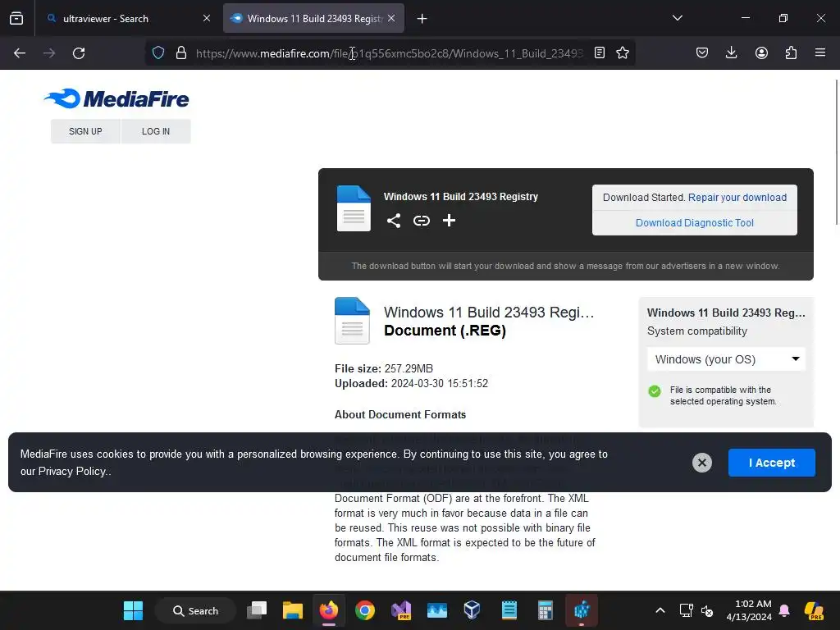List all tabs dropdown arrow

click(677, 18)
